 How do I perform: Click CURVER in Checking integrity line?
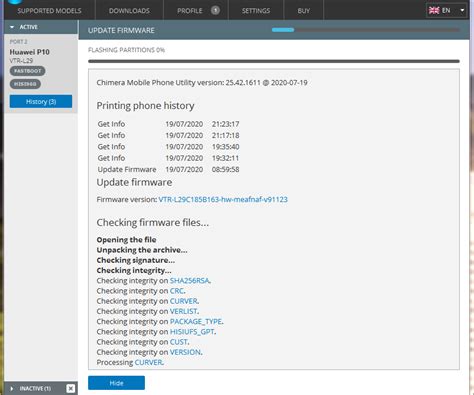click(184, 301)
